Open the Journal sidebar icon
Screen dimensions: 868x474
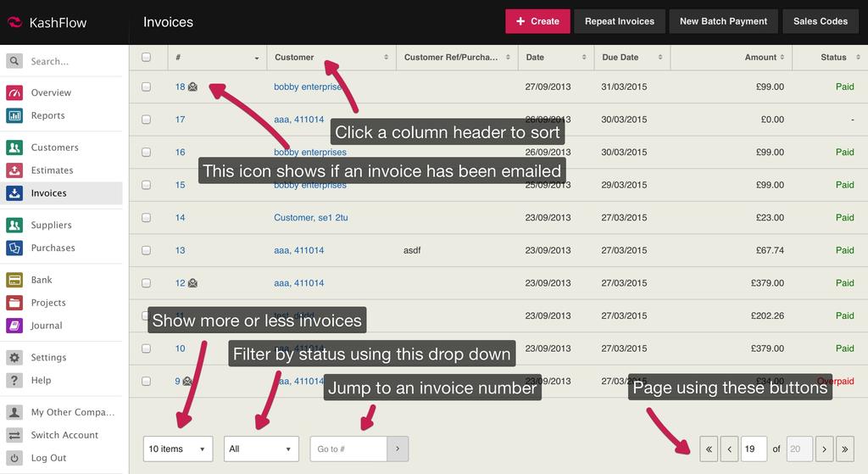click(x=14, y=326)
